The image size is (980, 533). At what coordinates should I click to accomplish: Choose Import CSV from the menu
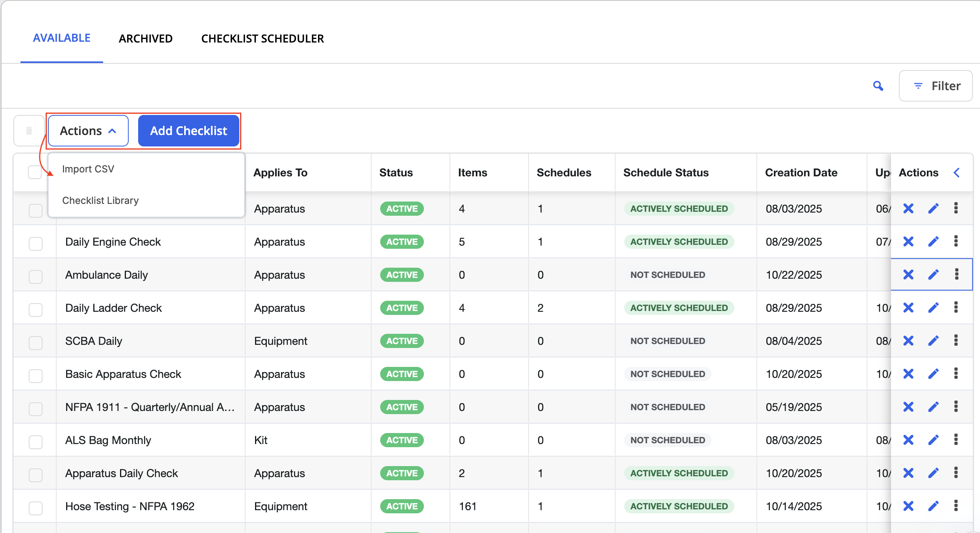pos(88,169)
